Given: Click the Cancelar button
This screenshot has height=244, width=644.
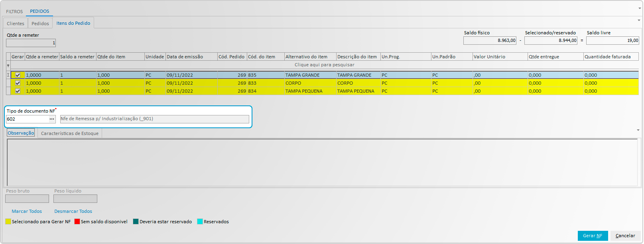Looking at the screenshot, I should click(x=625, y=236).
